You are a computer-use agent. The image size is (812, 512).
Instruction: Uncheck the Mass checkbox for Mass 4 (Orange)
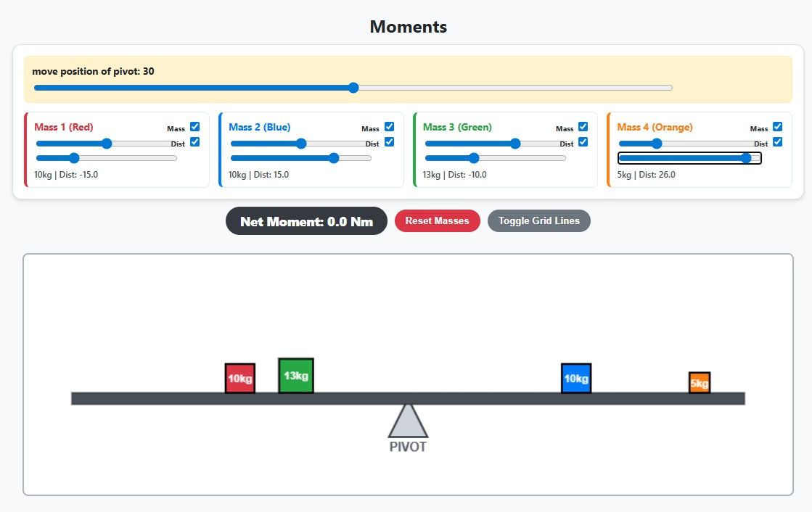click(778, 127)
